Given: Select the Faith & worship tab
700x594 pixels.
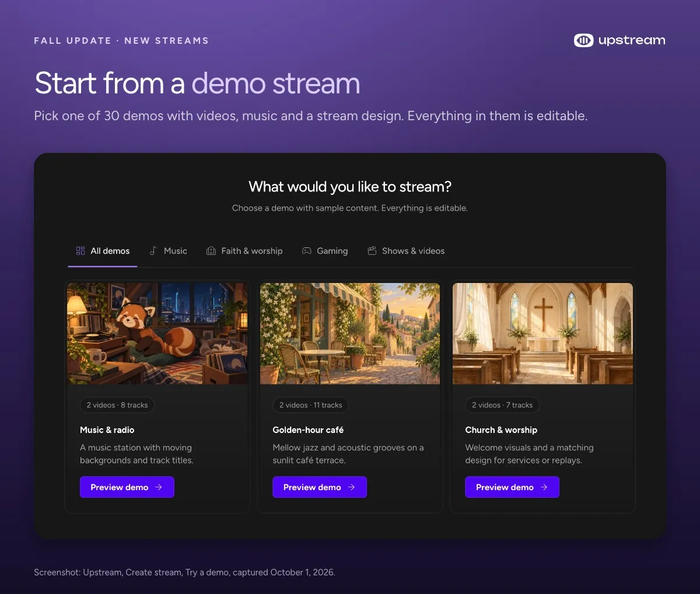Looking at the screenshot, I should click(244, 251).
